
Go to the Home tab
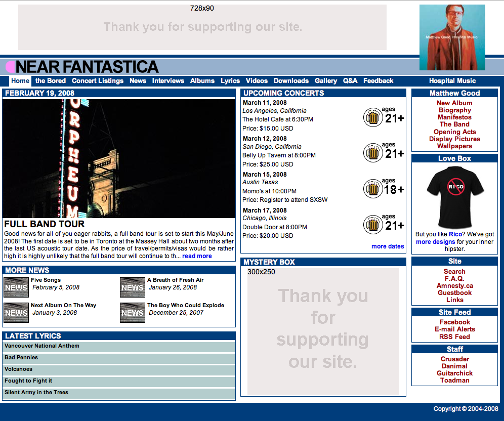(20, 80)
